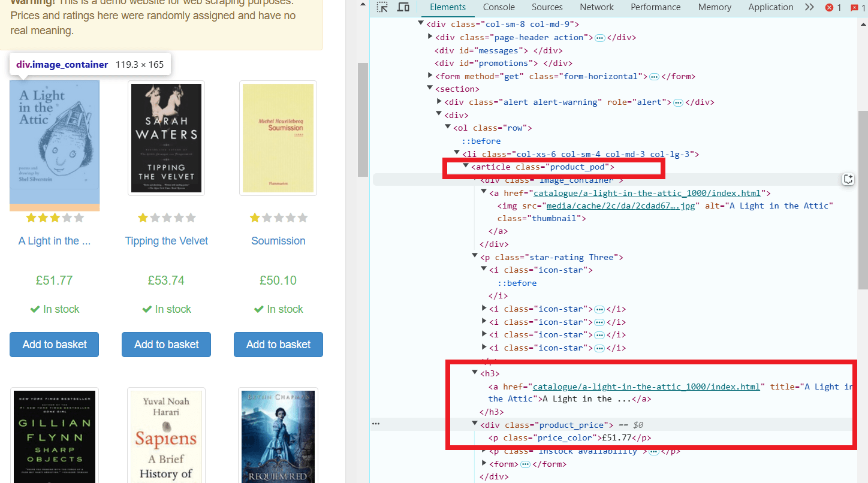Screen dimensions: 868x483
Task: Select the div id promotions node
Action: point(504,63)
